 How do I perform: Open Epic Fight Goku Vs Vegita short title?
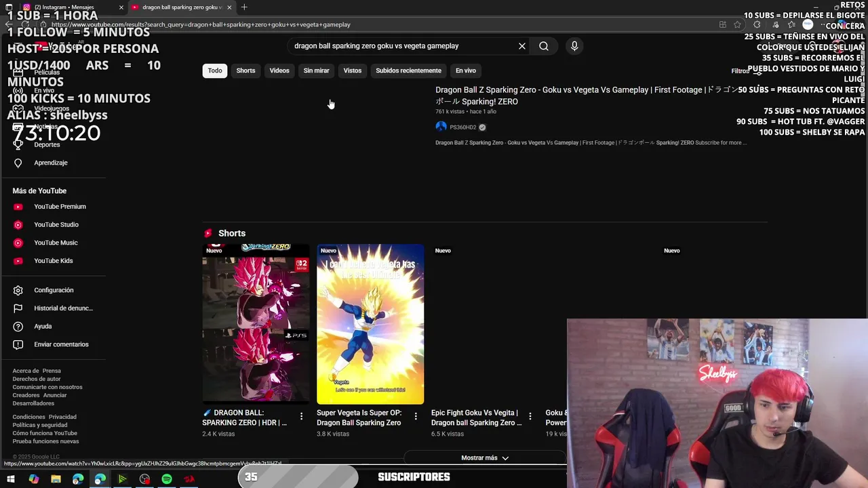point(476,418)
